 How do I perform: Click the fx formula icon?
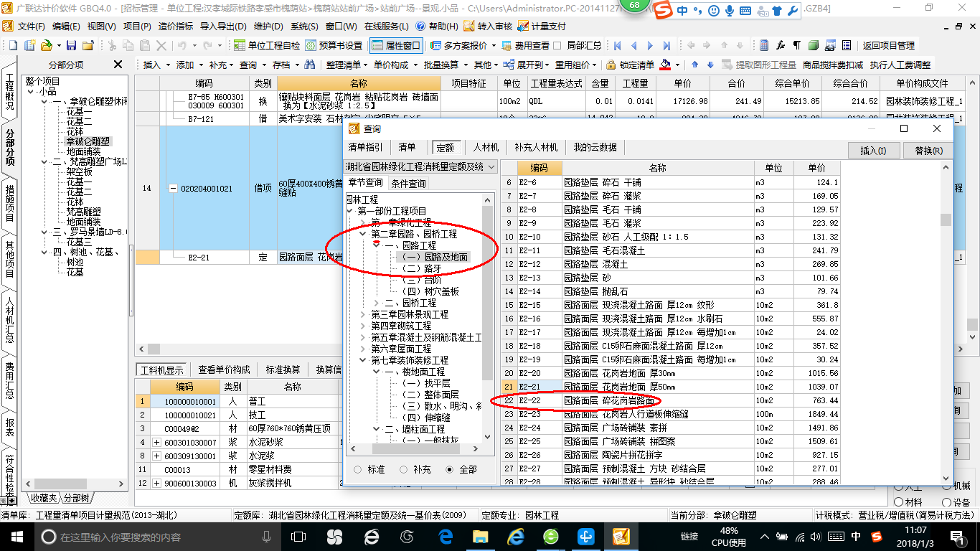point(781,45)
